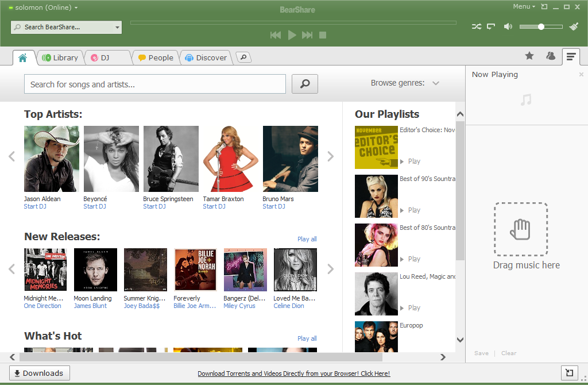Screen dimensions: 588x385
Task: Click the One Direction artist link
Action: click(x=42, y=306)
